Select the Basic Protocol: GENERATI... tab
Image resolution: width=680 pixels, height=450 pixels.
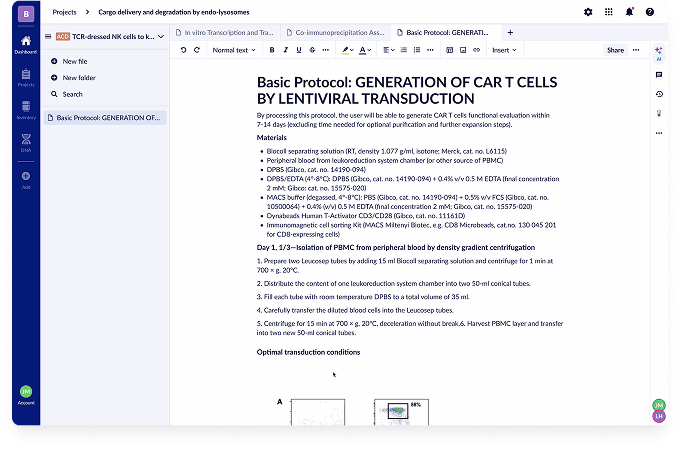(447, 33)
